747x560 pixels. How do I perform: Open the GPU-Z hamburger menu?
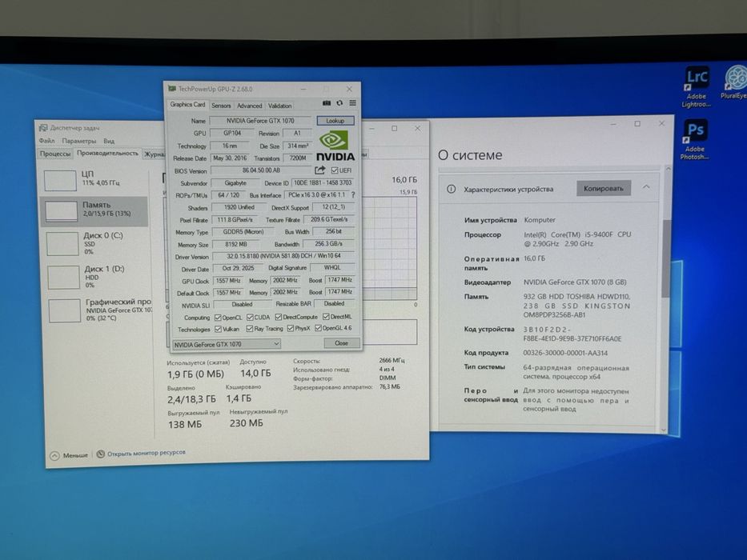tap(352, 103)
